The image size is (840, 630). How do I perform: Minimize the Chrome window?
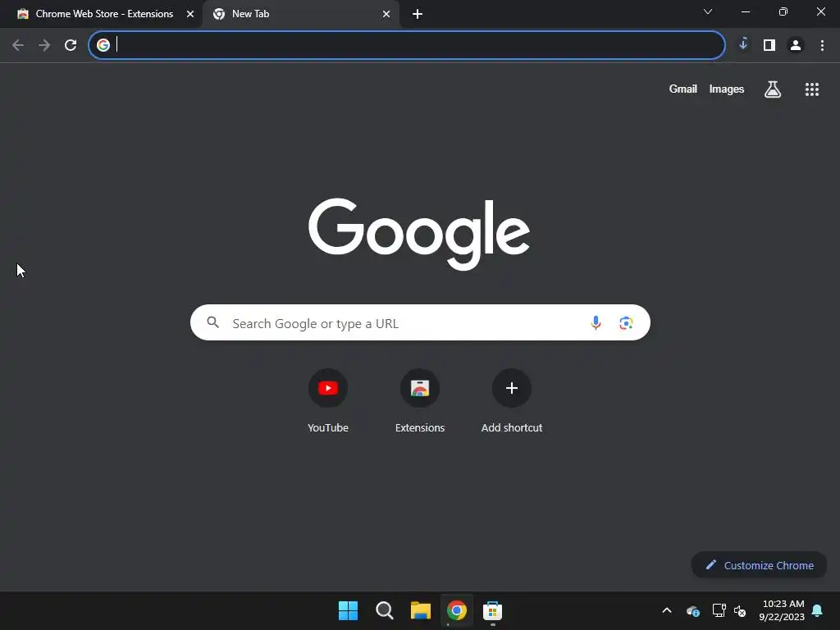[x=745, y=11]
